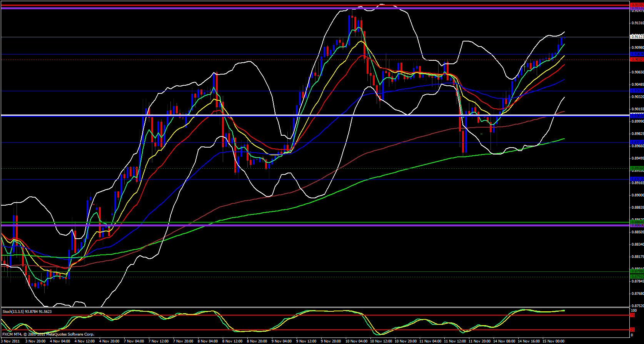Viewport: 644px width, 344px height.
Task: Click the blue 0.90400 price level tag
Action: pos(636,91)
